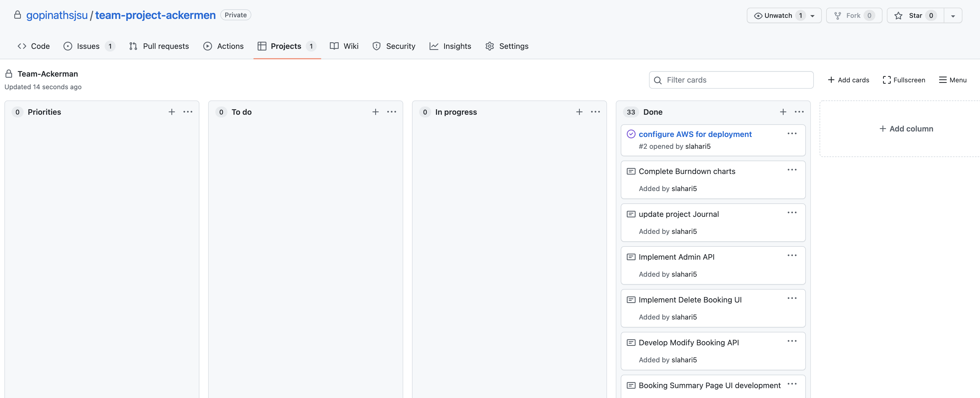The image size is (980, 398).
Task: Open the ellipsis menu on the Done column
Action: (799, 112)
